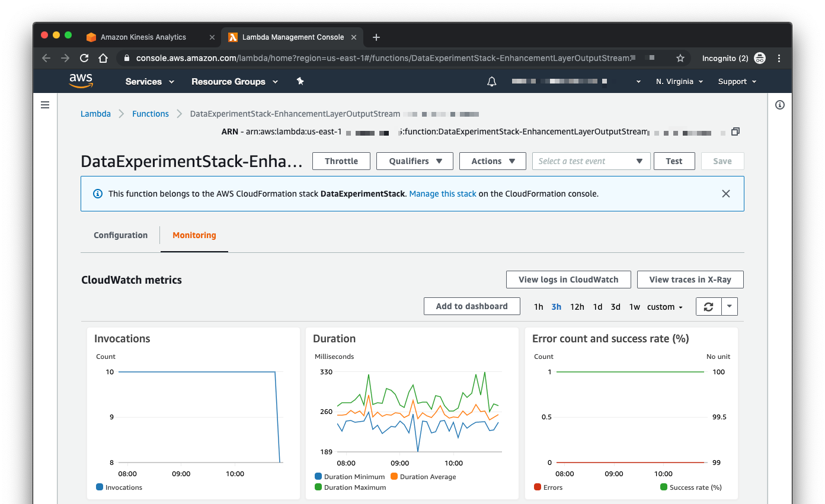Dismiss the CloudFormation stack info banner

pyautogui.click(x=726, y=194)
